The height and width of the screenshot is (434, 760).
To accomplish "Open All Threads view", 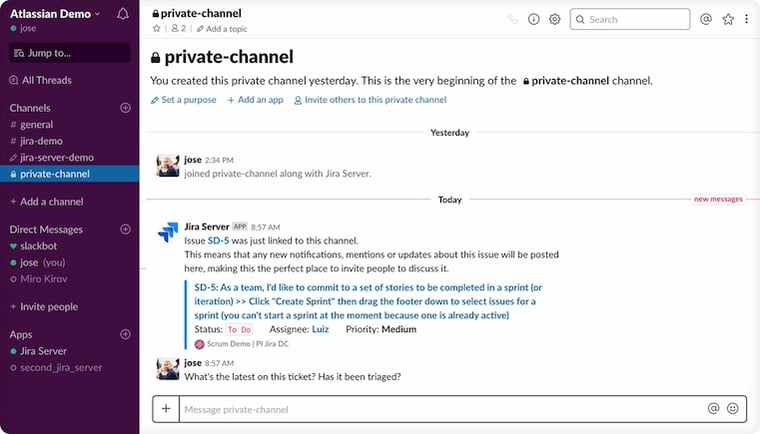I will (46, 80).
